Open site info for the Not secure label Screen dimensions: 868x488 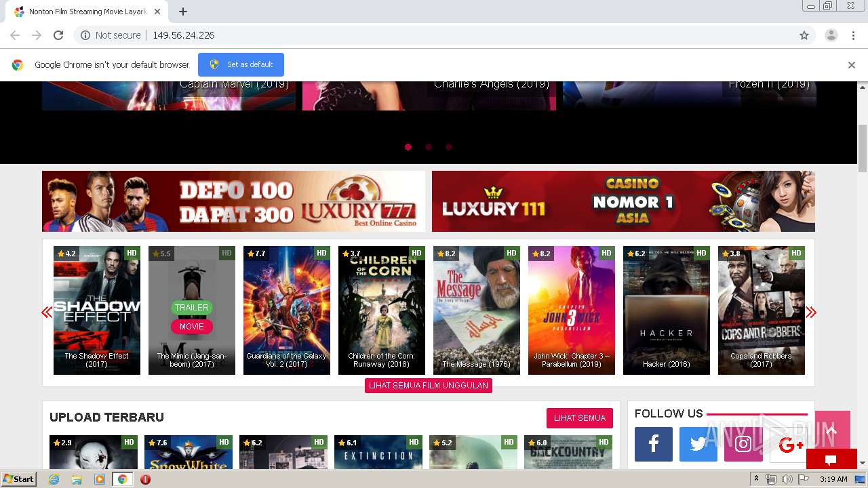click(x=111, y=35)
